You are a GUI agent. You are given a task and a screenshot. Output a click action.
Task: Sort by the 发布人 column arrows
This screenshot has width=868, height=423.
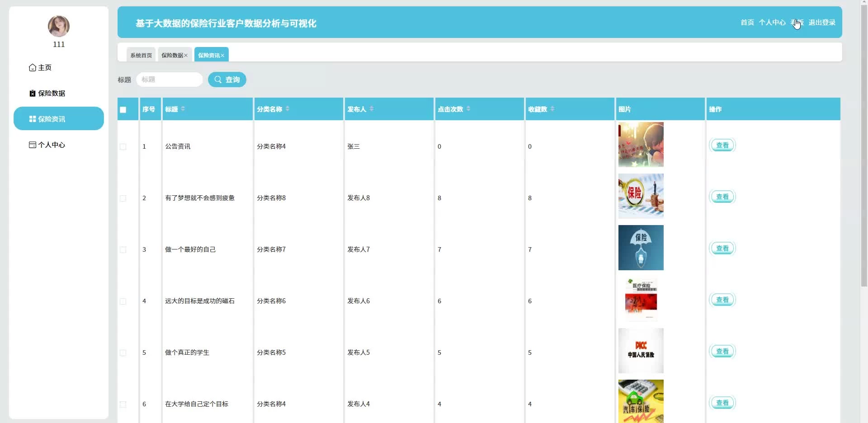[x=372, y=108]
